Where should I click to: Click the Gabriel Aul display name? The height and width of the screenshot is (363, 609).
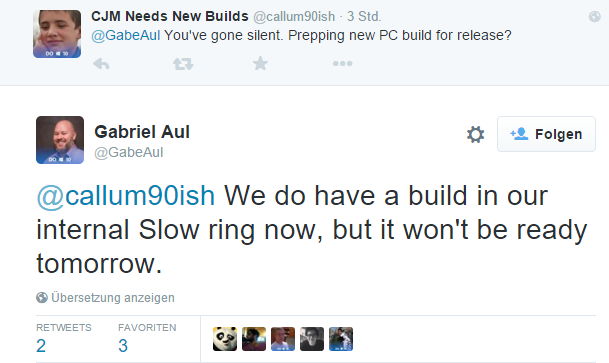(142, 132)
